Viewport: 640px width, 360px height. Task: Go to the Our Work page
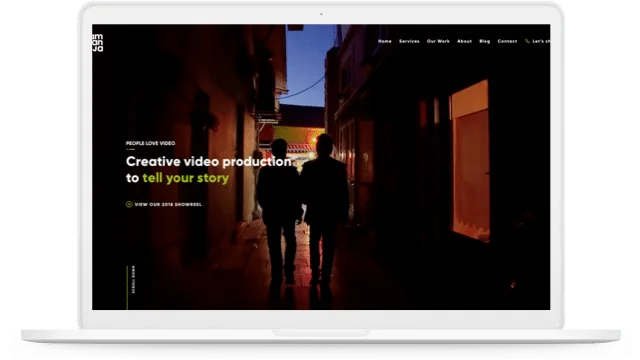pyautogui.click(x=438, y=41)
